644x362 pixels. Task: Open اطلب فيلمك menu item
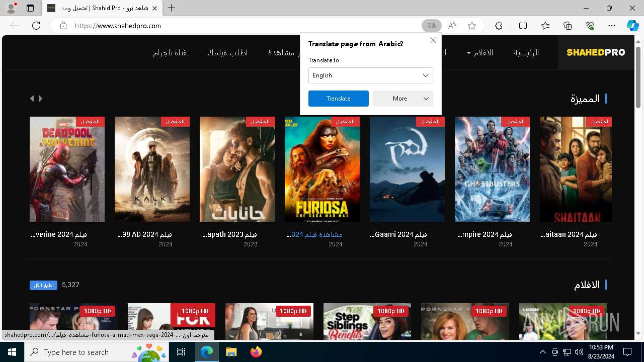[x=227, y=52]
